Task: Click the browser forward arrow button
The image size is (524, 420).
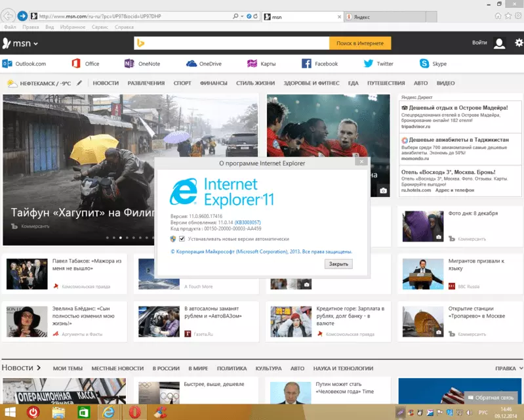Action: click(22, 16)
